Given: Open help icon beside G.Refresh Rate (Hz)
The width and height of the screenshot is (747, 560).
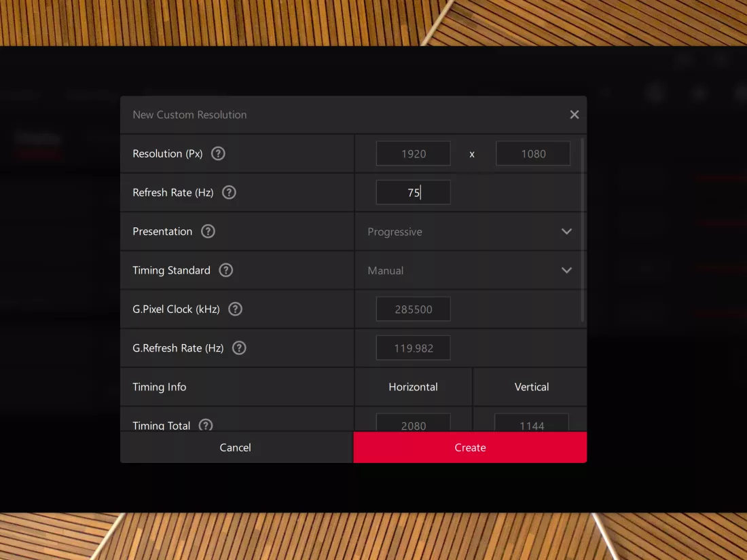Looking at the screenshot, I should pyautogui.click(x=239, y=348).
